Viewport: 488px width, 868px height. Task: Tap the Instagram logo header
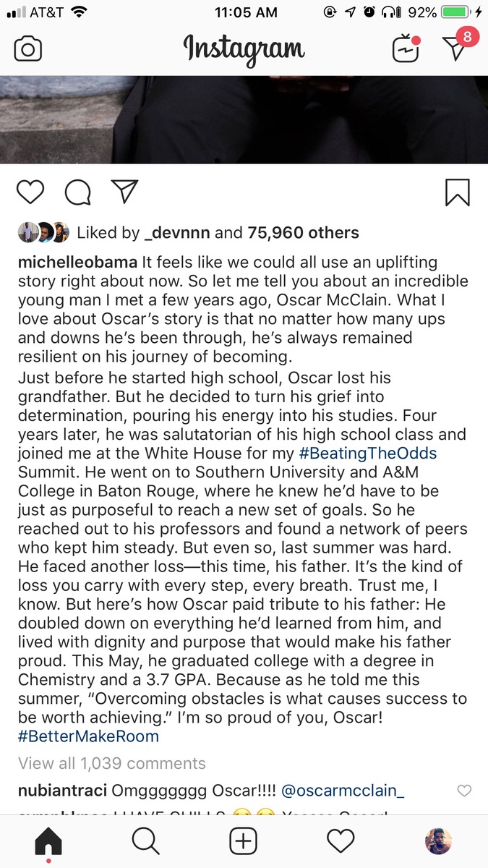click(x=244, y=48)
